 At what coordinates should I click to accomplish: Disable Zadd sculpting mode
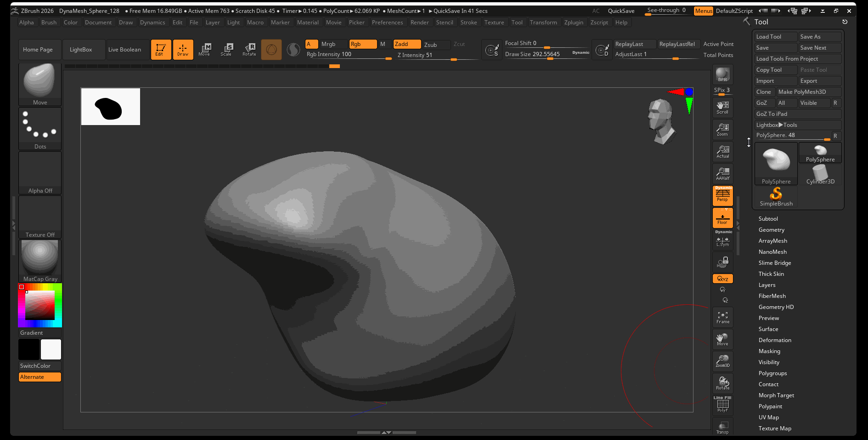point(407,44)
